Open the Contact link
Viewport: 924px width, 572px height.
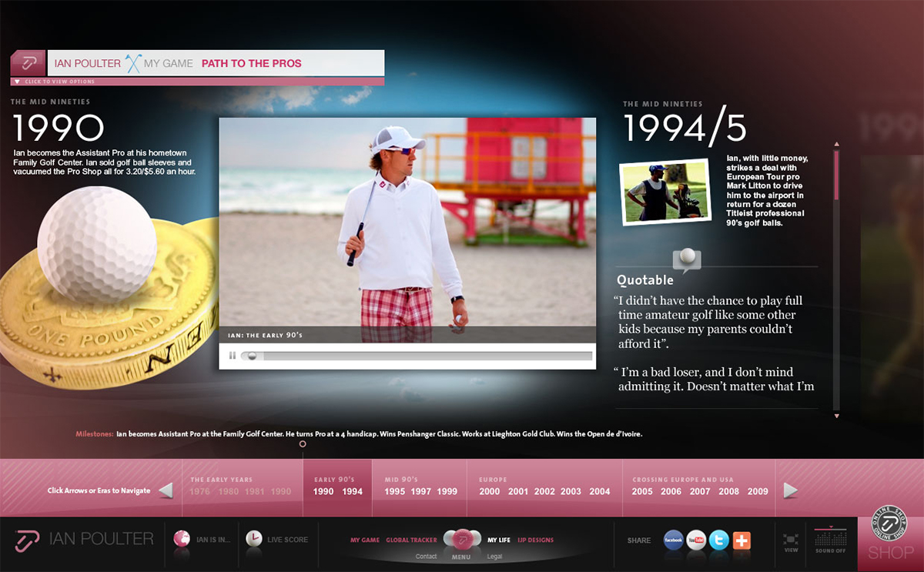coord(426,556)
